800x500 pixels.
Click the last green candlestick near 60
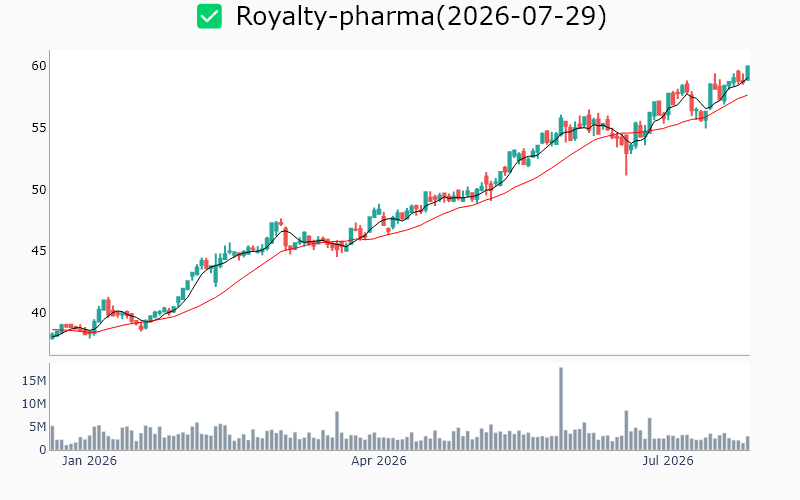[x=747, y=72]
